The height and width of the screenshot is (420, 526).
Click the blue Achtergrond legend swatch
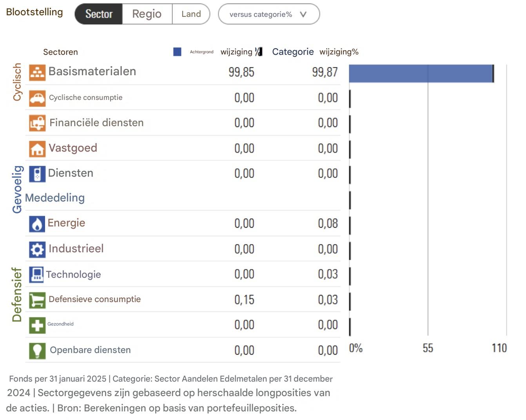[178, 51]
